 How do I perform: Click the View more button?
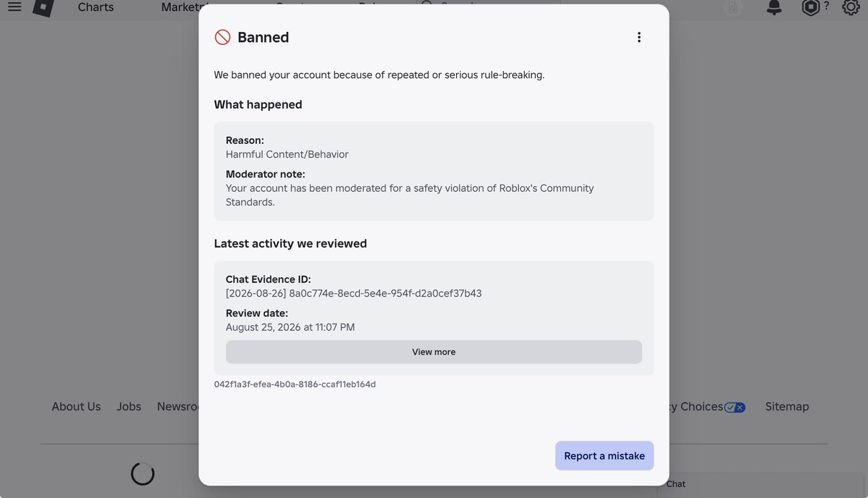click(x=434, y=352)
